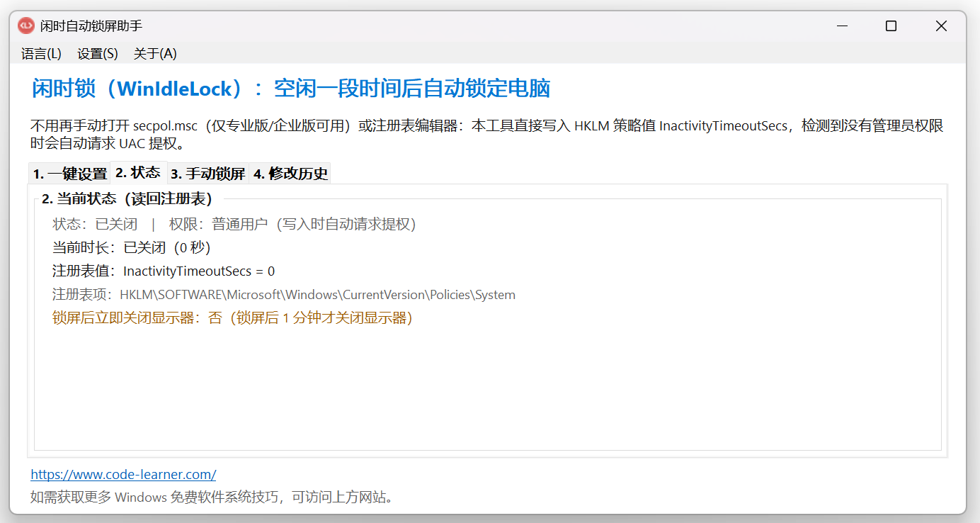This screenshot has width=980, height=523.
Task: Click the 闲时自动锁屏助手 window title text
Action: 91,26
